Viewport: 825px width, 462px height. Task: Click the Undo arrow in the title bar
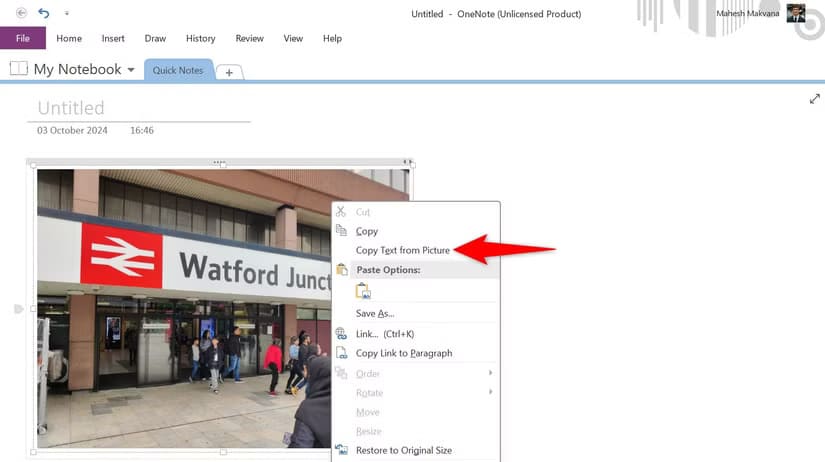point(43,13)
